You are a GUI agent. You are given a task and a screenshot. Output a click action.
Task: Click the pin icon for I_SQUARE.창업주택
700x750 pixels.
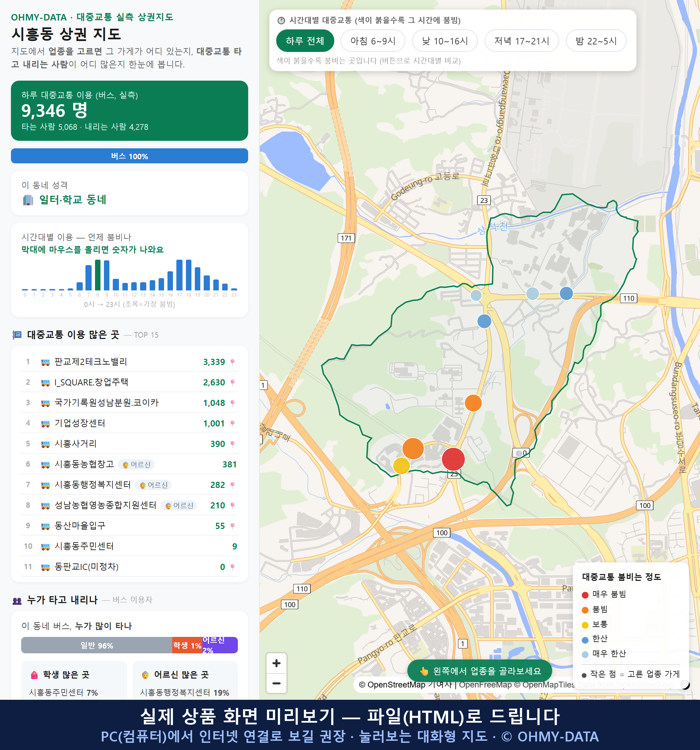[x=232, y=383]
